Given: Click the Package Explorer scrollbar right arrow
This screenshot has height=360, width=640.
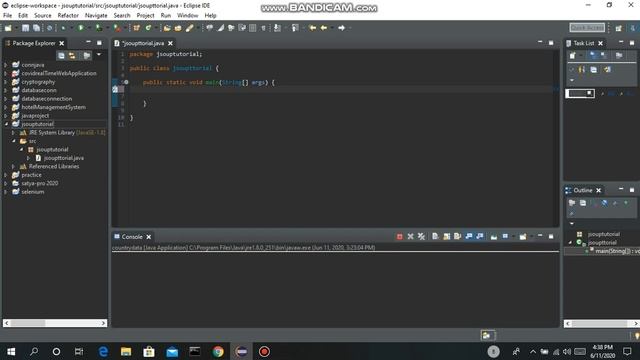Looking at the screenshot, I should pyautogui.click(x=103, y=323).
